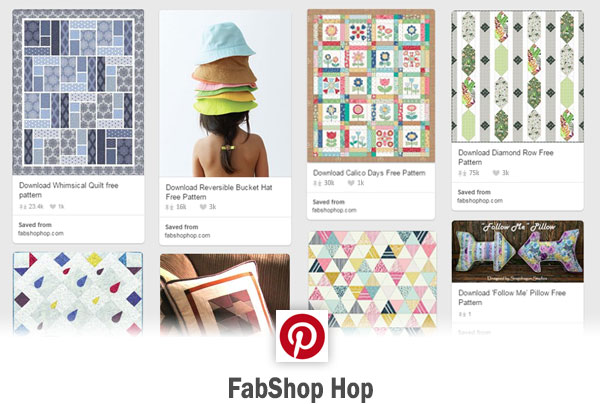Click the red Pinterest logo icon
The image size is (600, 404).
302,336
